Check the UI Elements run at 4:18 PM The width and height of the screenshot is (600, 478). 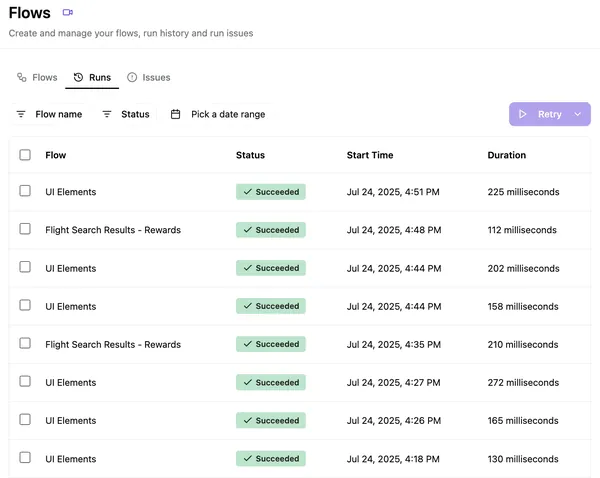pos(25,457)
